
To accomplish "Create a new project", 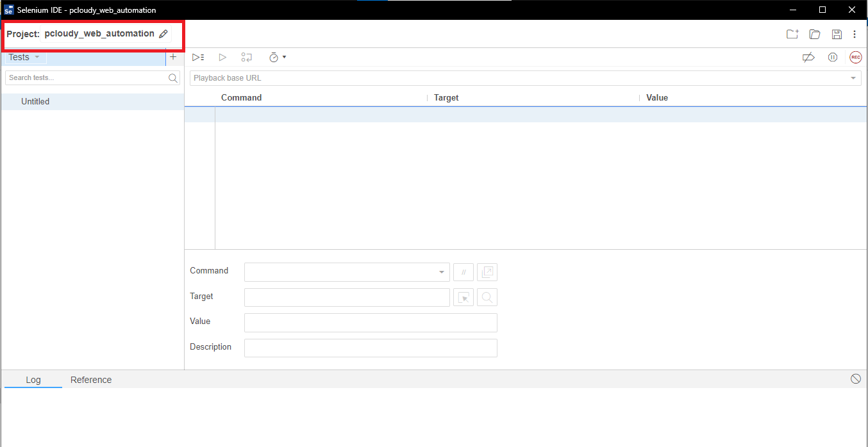I will click(792, 34).
